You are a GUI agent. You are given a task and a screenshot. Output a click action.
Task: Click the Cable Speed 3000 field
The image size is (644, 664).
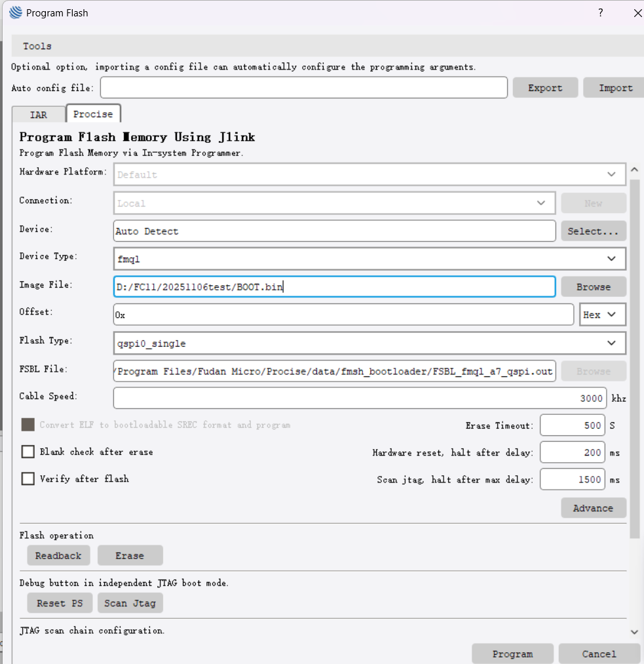360,398
